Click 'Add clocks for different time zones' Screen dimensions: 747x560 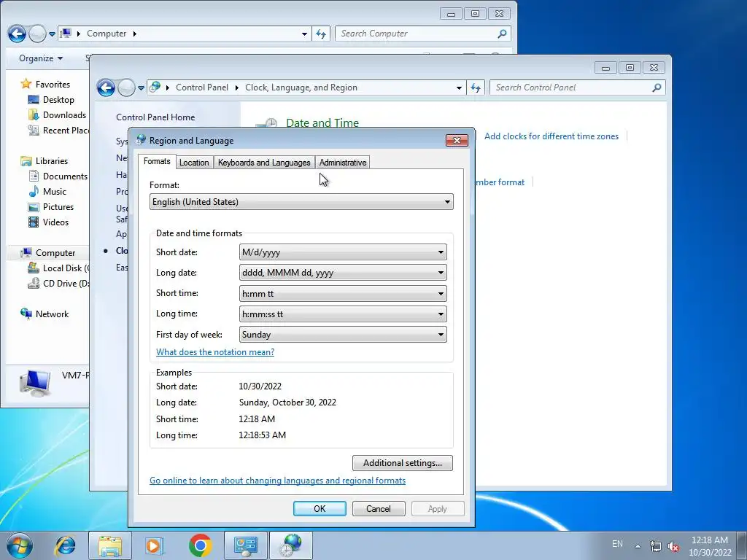pos(551,136)
